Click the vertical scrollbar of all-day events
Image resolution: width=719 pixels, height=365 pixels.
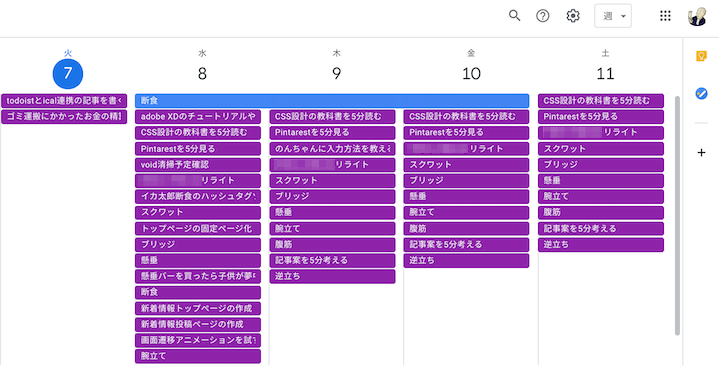pyautogui.click(x=677, y=216)
